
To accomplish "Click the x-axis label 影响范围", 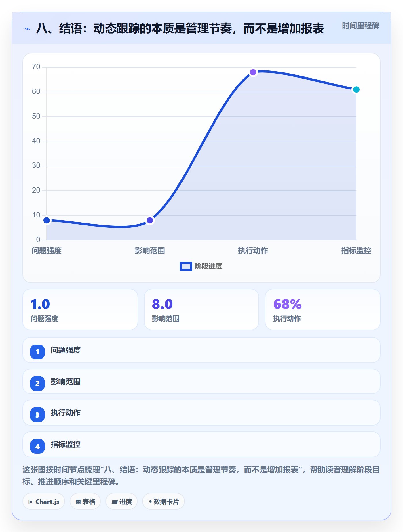I will (x=150, y=251).
